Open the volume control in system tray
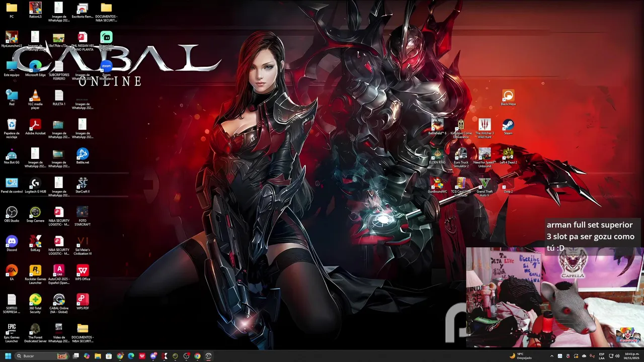The height and width of the screenshot is (362, 644). click(x=617, y=356)
